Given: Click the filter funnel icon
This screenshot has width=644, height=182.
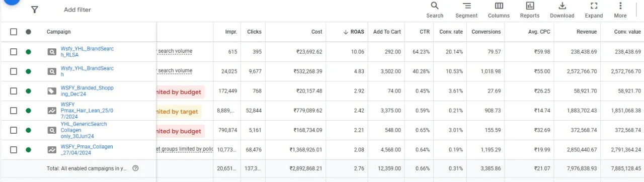Looking at the screenshot, I should (x=34, y=10).
